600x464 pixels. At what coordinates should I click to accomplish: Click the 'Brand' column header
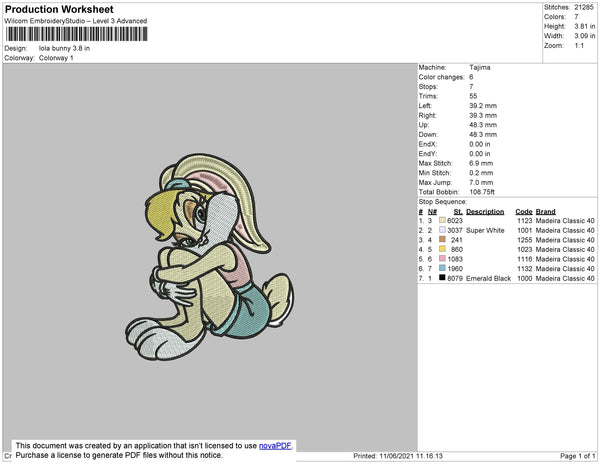(x=546, y=212)
